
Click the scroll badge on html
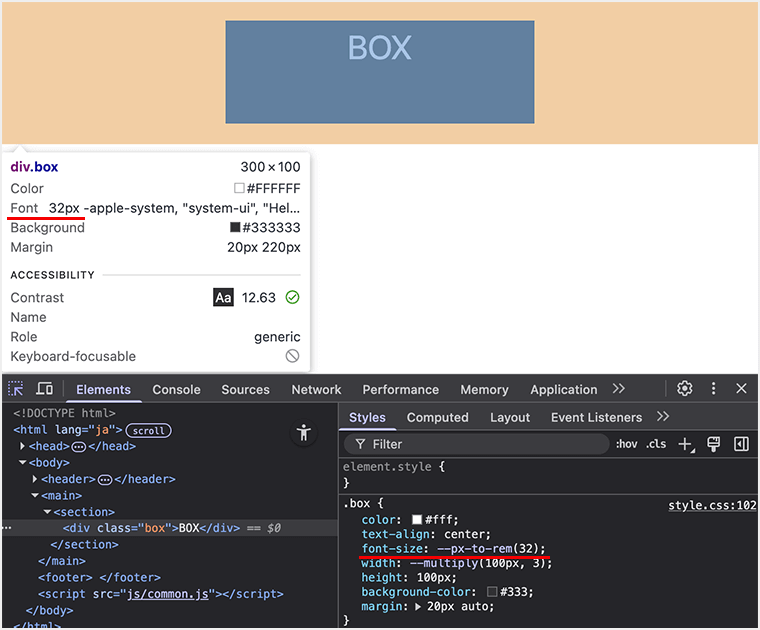coord(148,430)
